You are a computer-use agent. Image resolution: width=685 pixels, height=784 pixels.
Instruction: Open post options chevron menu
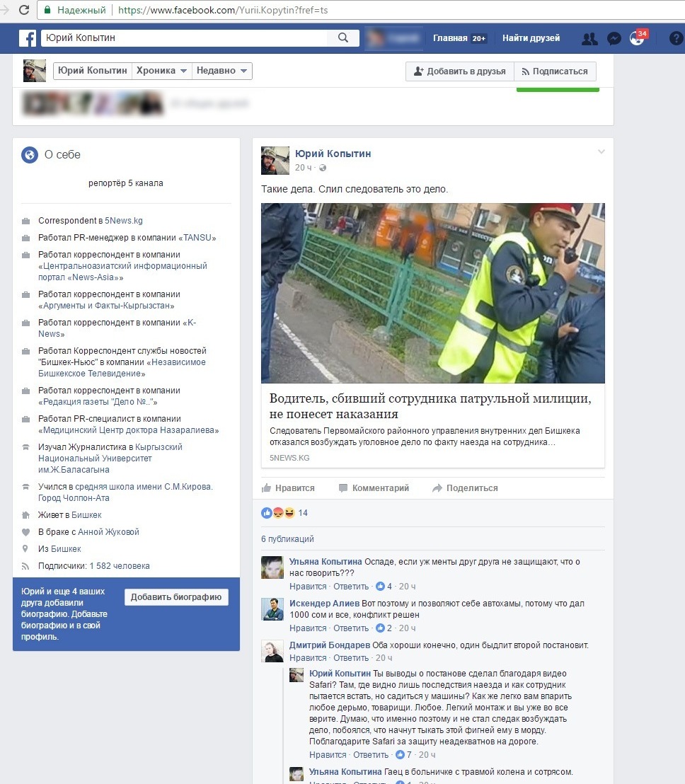(601, 151)
